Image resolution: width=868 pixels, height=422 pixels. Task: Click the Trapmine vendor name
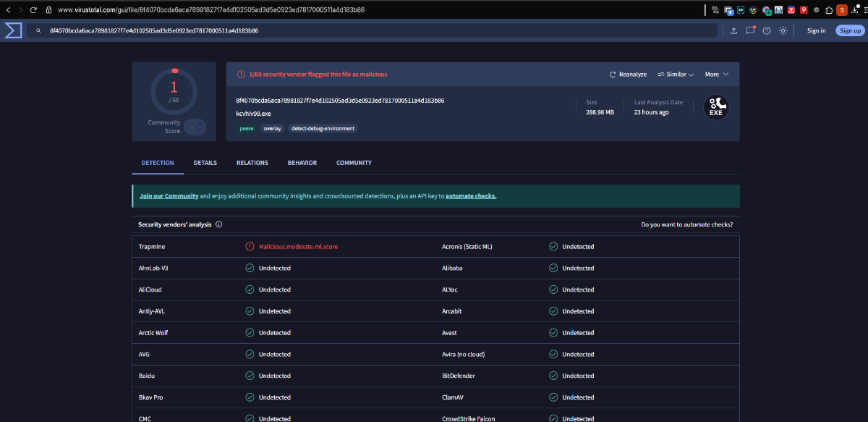click(x=152, y=246)
